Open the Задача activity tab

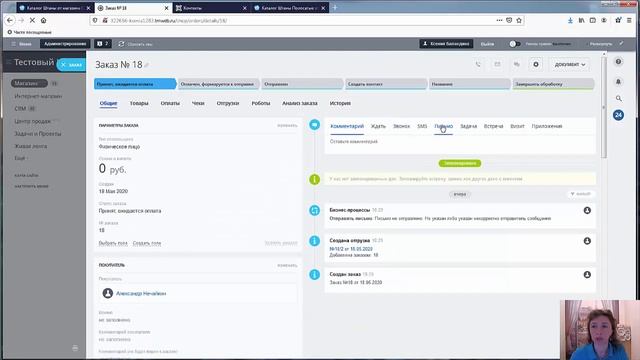pyautogui.click(x=468, y=126)
